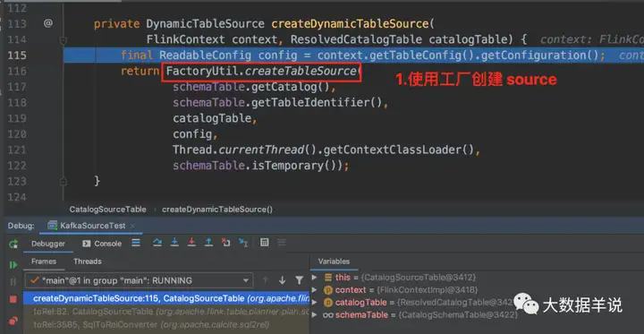
Task: Switch to the Console tab
Action: (x=102, y=244)
